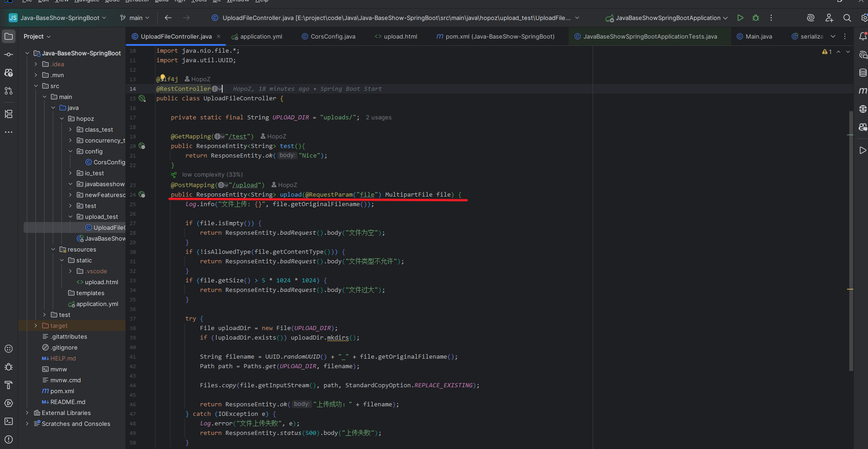Image resolution: width=868 pixels, height=449 pixels.
Task: Open the Terminal tool window icon
Action: tap(9, 421)
